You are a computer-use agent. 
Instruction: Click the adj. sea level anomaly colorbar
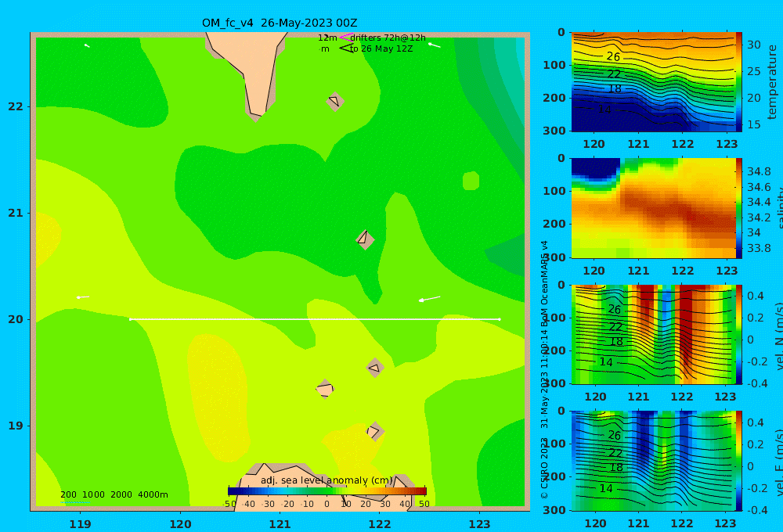click(x=327, y=491)
